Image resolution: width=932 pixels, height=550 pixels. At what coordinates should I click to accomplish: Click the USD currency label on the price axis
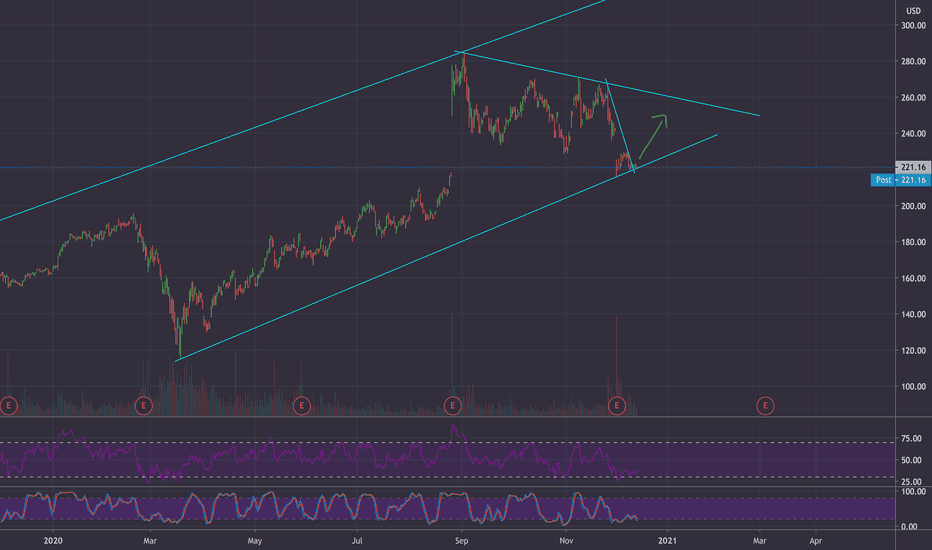913,11
